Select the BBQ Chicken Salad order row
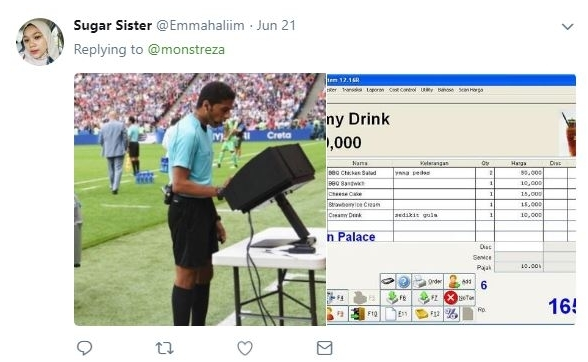The width and height of the screenshot is (588, 362). 451,173
